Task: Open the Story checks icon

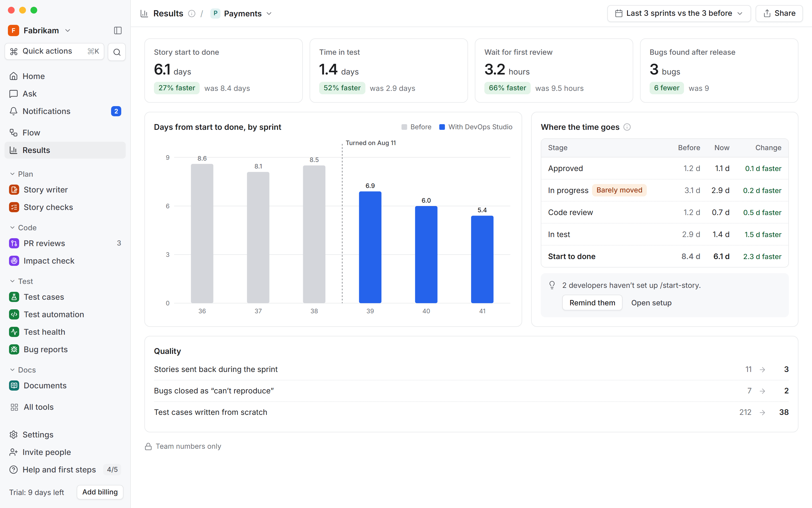Action: (x=14, y=207)
